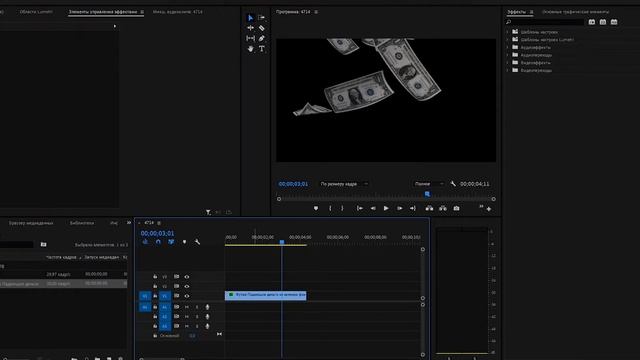
Task: Open playback resolution dropdown Полное
Action: pyautogui.click(x=428, y=184)
